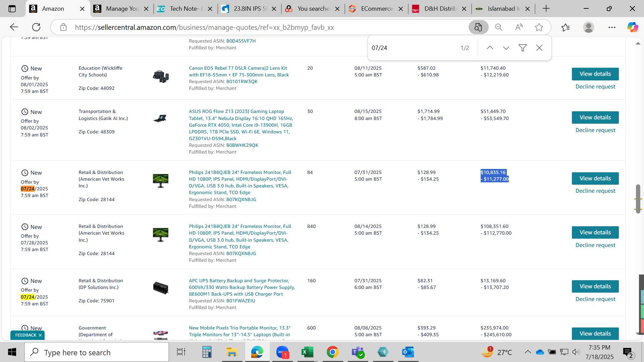This screenshot has width=644, height=362.
Task: Go to next find result
Action: 506,48
